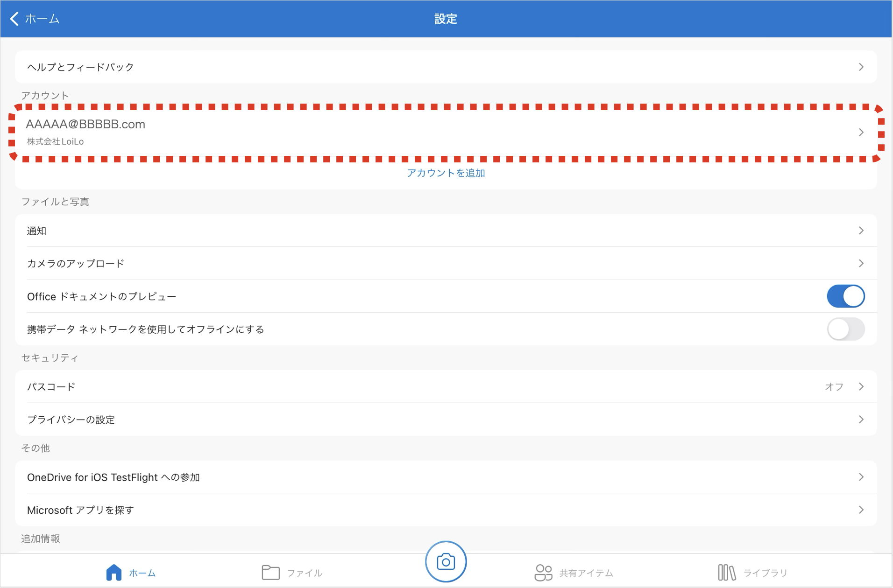The width and height of the screenshot is (893, 588).
Task: Expand the 通知 row chevron
Action: (861, 231)
